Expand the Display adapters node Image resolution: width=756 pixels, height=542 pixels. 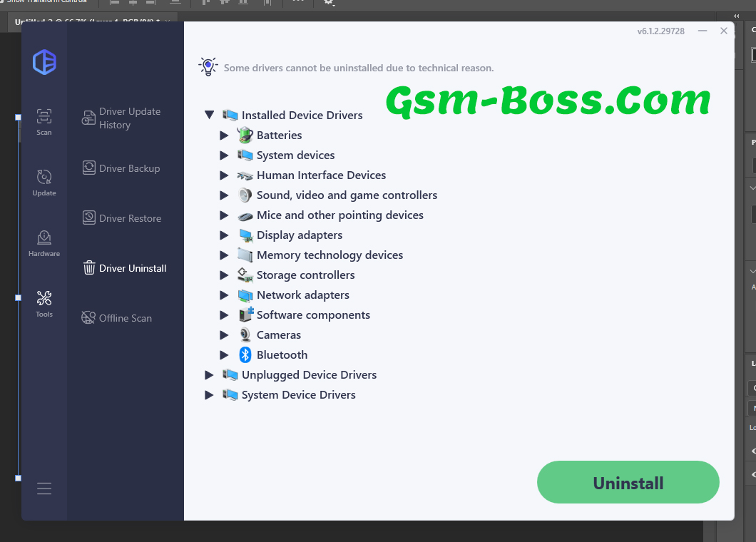click(x=224, y=235)
